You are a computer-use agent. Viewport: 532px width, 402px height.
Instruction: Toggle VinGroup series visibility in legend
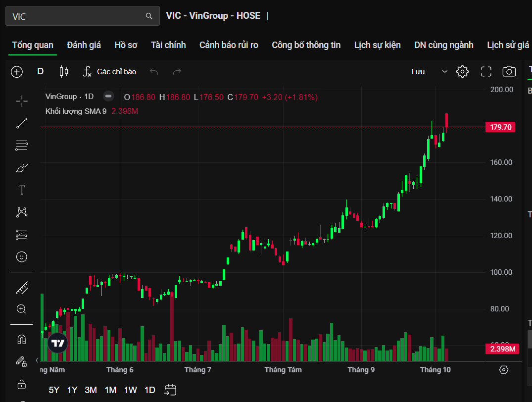(x=109, y=97)
